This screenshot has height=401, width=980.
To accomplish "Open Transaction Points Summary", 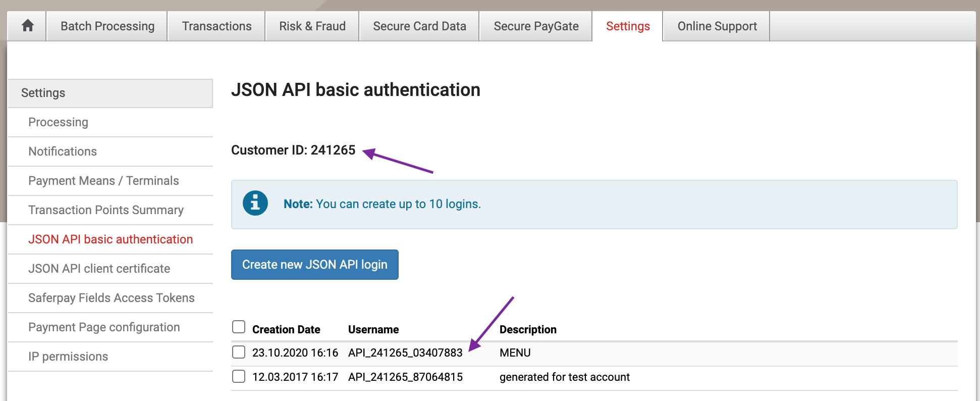I will coord(111,210).
